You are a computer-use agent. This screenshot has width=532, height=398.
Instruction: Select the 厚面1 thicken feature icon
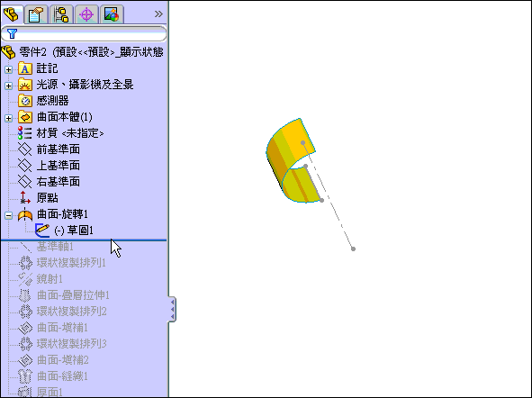click(x=25, y=392)
